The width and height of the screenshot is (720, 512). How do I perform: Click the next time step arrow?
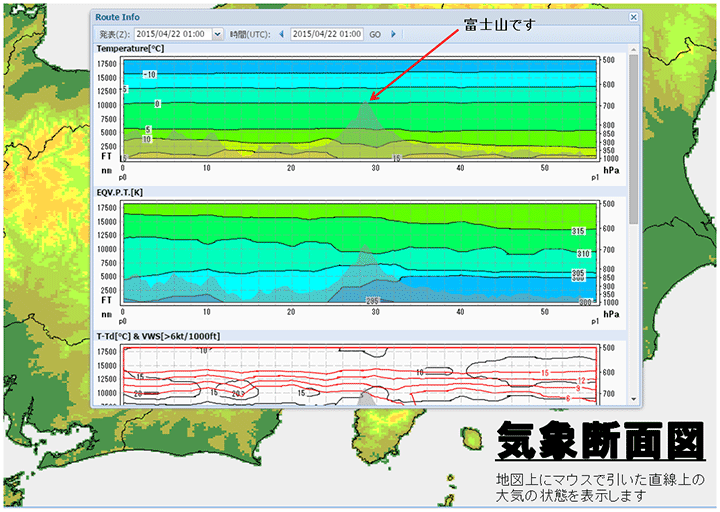pyautogui.click(x=394, y=34)
